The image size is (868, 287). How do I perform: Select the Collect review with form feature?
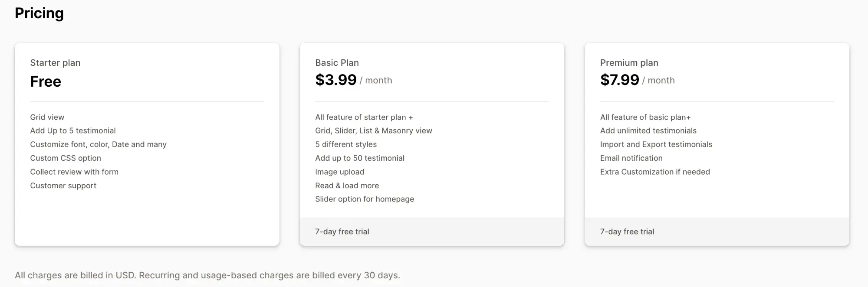coord(74,172)
